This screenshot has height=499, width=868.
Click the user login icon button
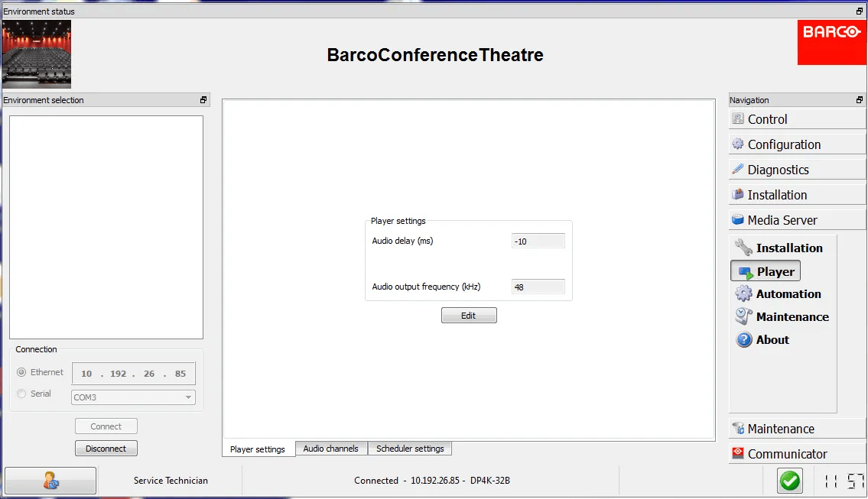(50, 481)
